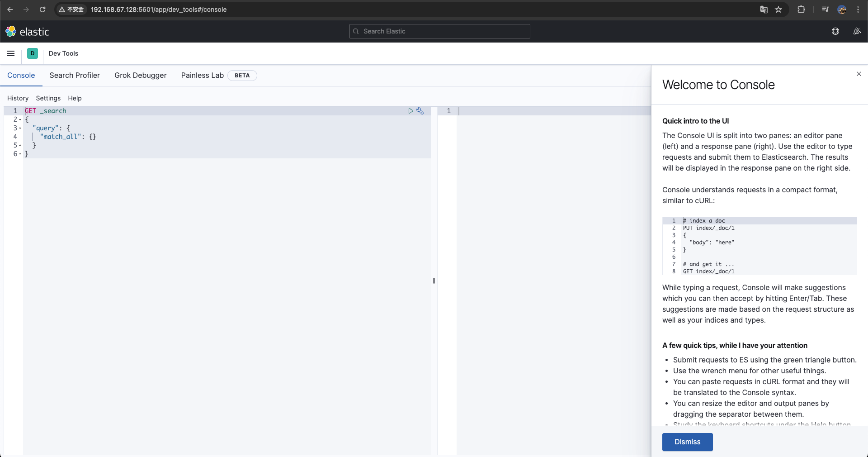Click the BETA badge

click(242, 76)
